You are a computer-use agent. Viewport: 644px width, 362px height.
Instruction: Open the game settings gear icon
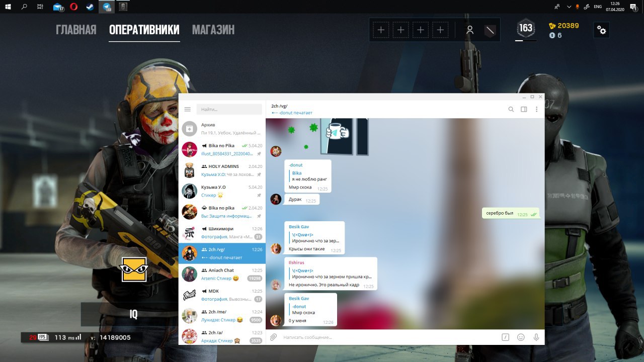point(602,30)
